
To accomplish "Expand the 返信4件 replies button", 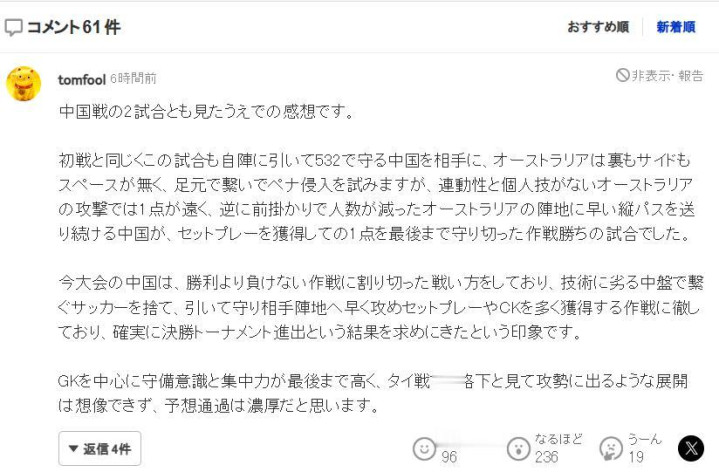I will 100,449.
